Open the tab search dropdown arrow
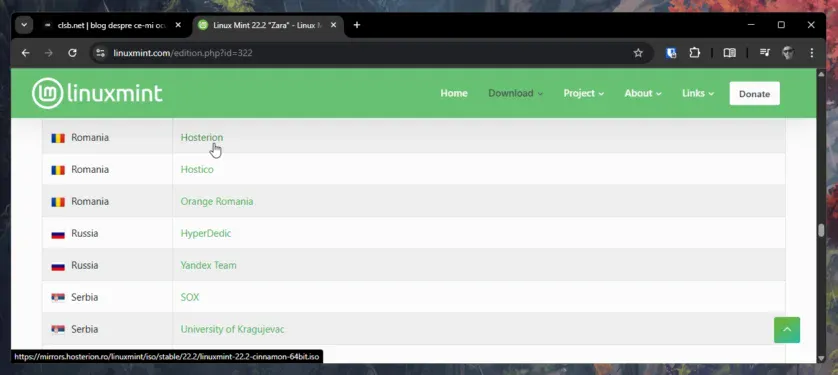This screenshot has height=375, width=838. (24, 25)
